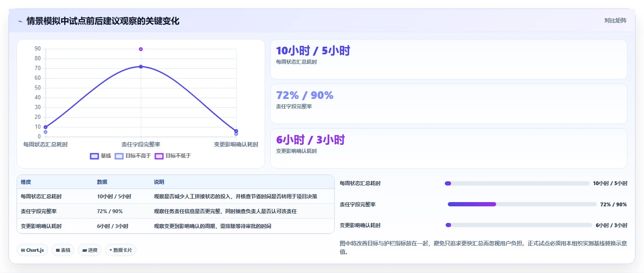The image size is (644, 273).
Task: Click the Chart.js tag chip
Action: tap(33, 250)
